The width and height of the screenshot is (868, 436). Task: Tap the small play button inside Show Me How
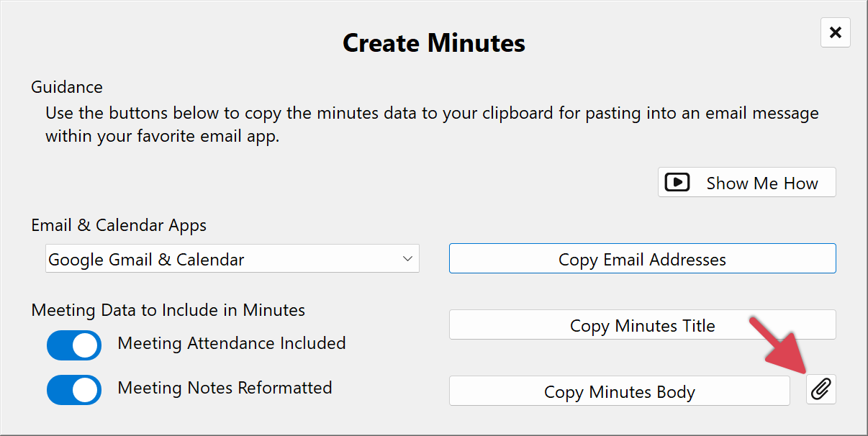tap(677, 182)
